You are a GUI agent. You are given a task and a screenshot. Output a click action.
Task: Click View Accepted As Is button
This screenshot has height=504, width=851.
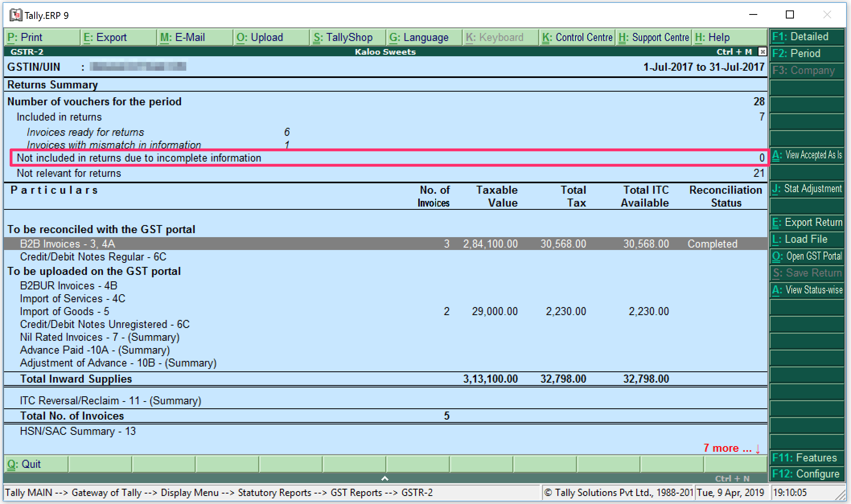807,155
